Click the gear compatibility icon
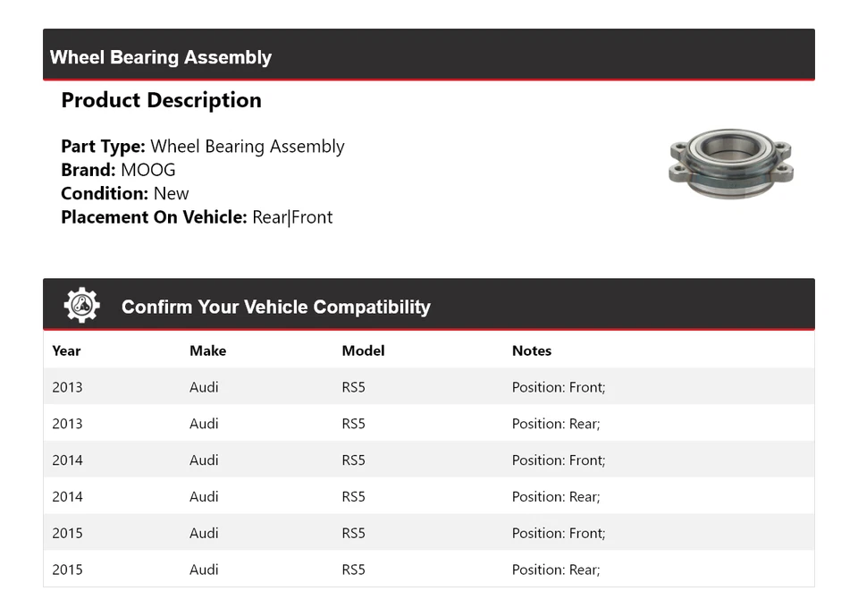858x616 pixels. pyautogui.click(x=81, y=306)
